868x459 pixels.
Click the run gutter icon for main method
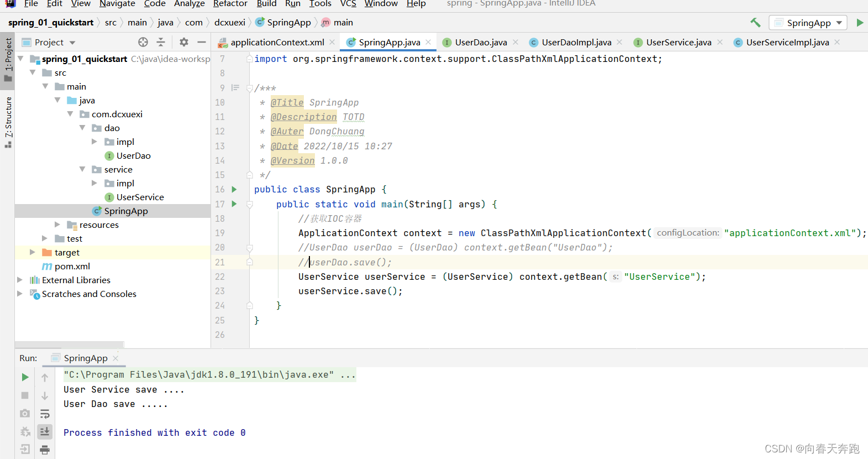[234, 204]
